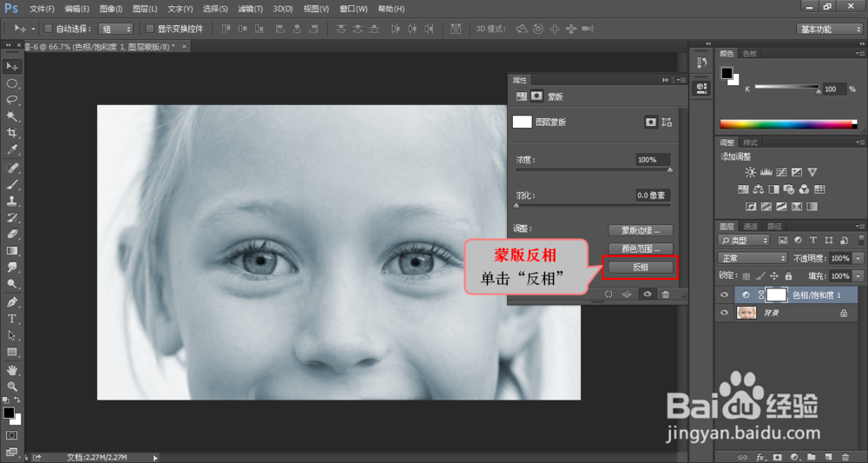Viewport: 868px width, 463px height.
Task: Select the Lasso tool
Action: [x=12, y=100]
